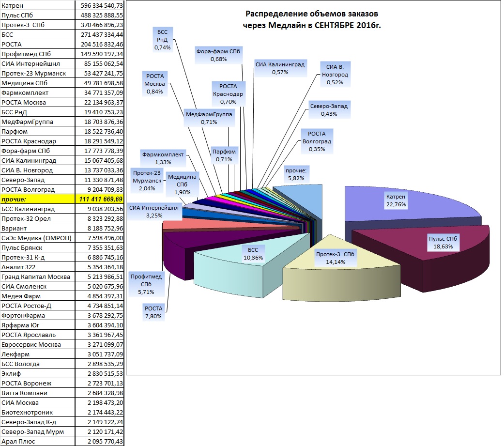Select the highlighted total 111 411 669,69
This screenshot has width=504, height=446.
(x=99, y=199)
